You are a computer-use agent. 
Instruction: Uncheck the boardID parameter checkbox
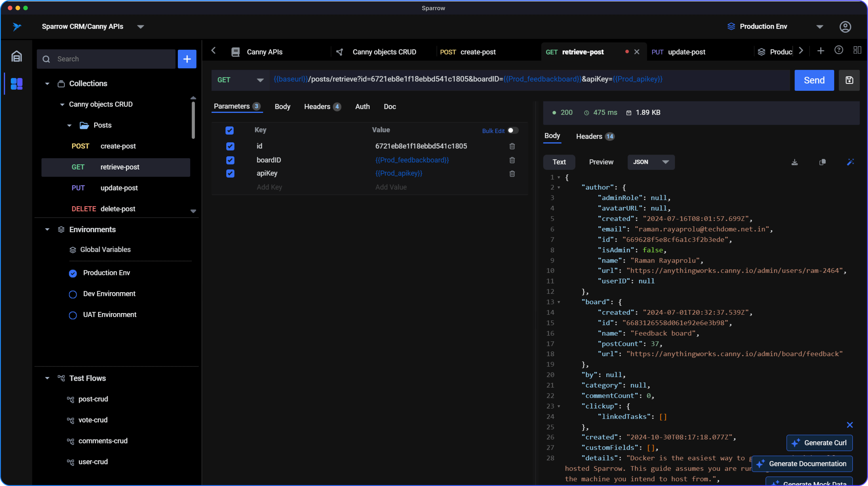[230, 160]
